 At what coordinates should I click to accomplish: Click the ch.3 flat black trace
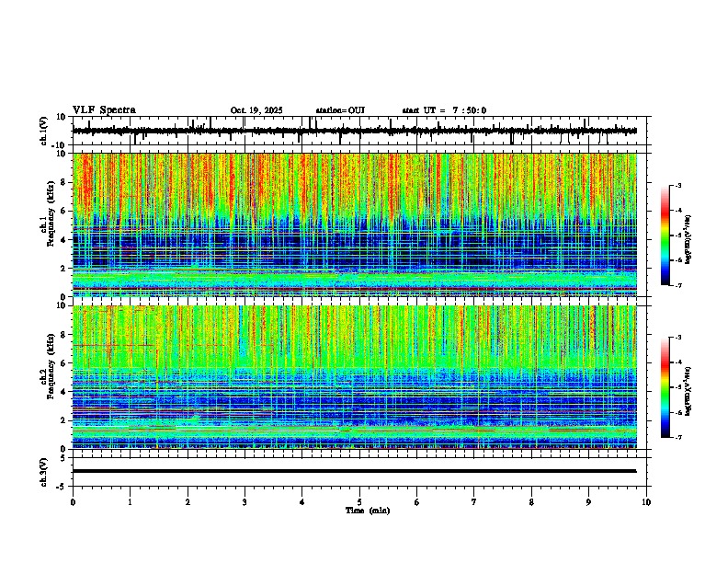(355, 471)
